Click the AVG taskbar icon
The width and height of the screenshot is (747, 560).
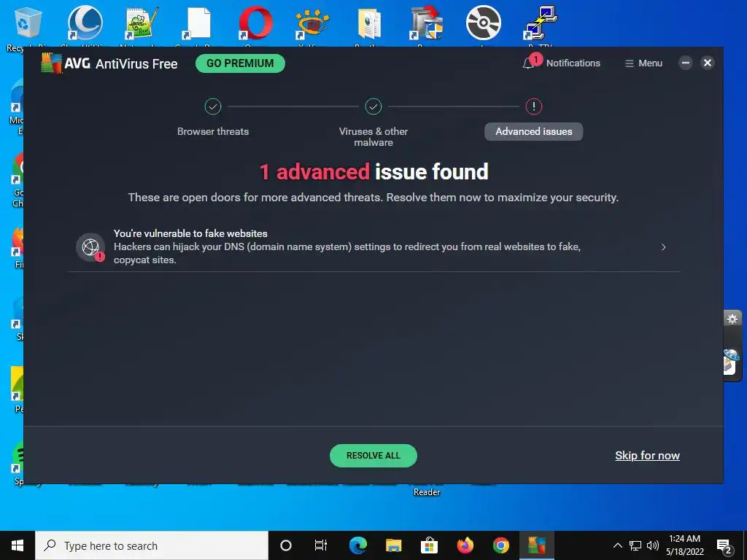point(536,545)
